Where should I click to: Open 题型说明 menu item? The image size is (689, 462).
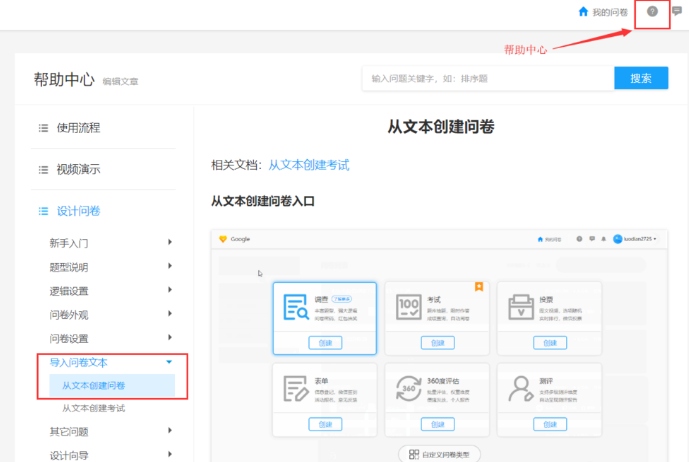click(69, 267)
